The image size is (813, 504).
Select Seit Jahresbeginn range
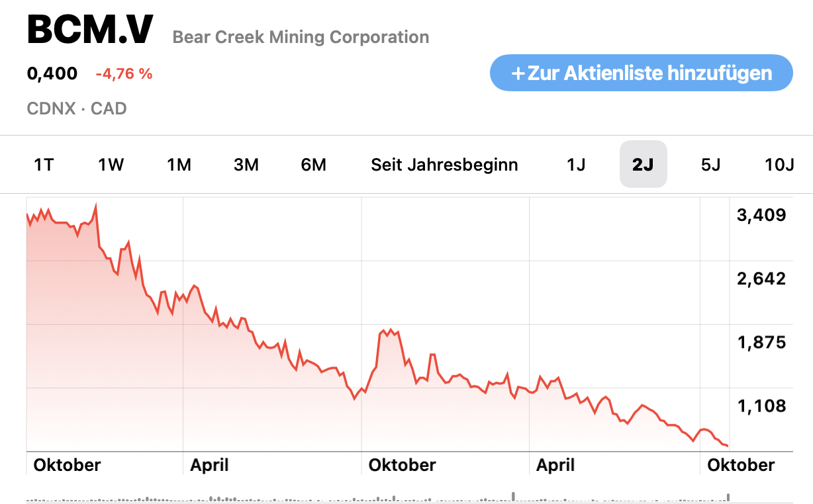[x=444, y=165]
